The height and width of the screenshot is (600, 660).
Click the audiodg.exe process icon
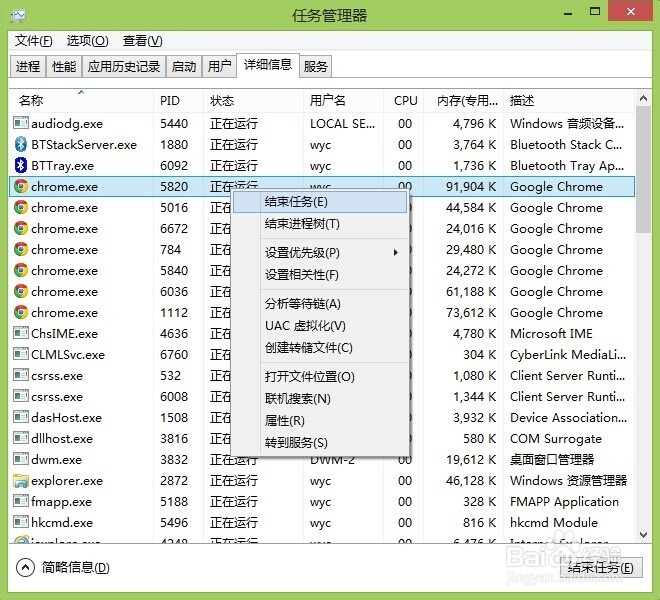pyautogui.click(x=21, y=123)
